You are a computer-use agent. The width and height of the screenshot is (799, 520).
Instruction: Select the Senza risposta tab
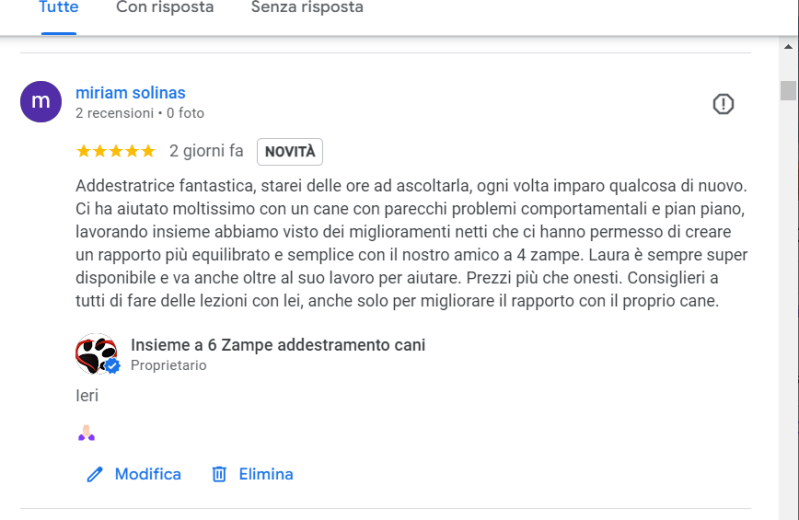pyautogui.click(x=307, y=8)
